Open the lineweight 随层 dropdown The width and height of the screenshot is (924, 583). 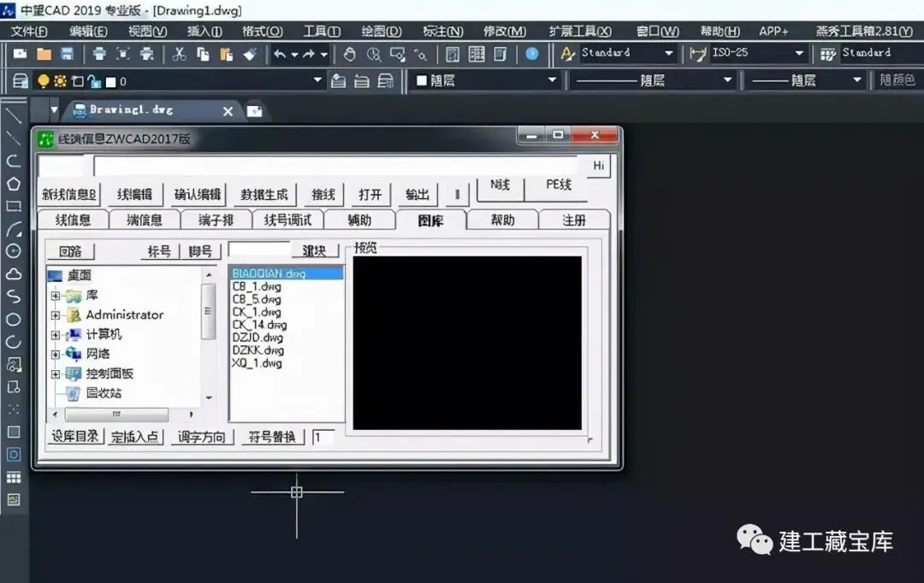[857, 79]
